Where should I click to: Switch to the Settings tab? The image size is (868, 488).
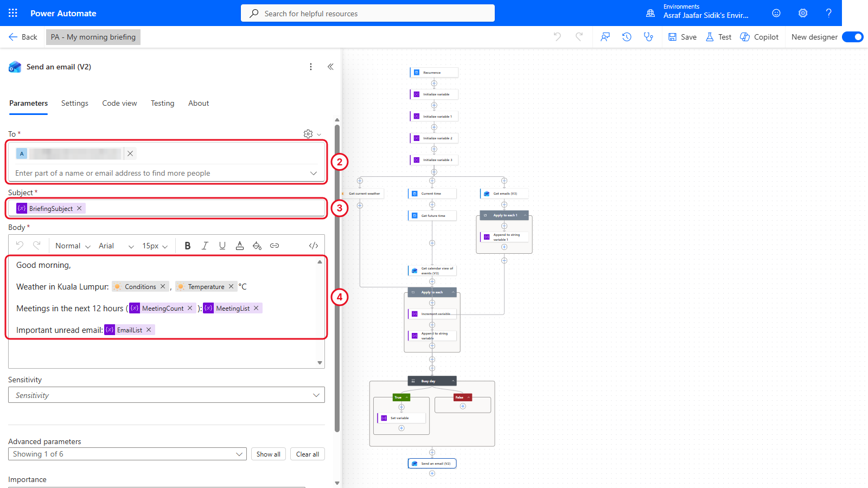pos(75,103)
